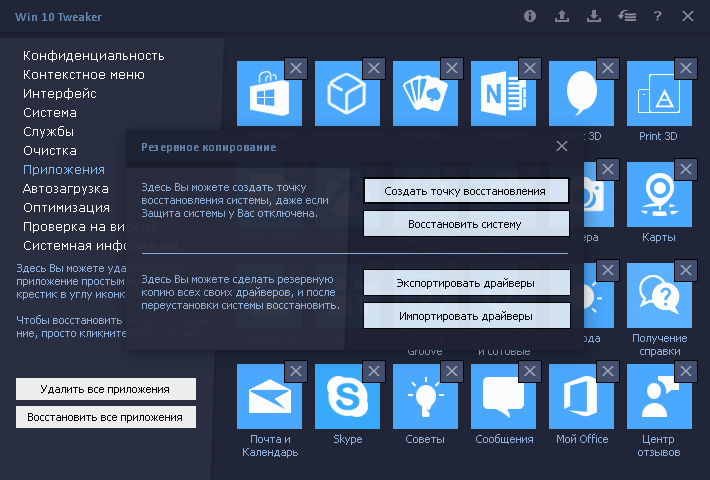This screenshot has width=710, height=480.
Task: Click the 3D Viewer app tile
Action: point(347,93)
